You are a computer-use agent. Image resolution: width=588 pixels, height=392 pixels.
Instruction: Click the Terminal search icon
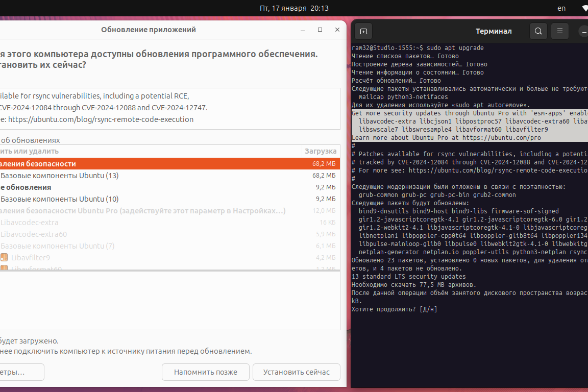point(538,31)
